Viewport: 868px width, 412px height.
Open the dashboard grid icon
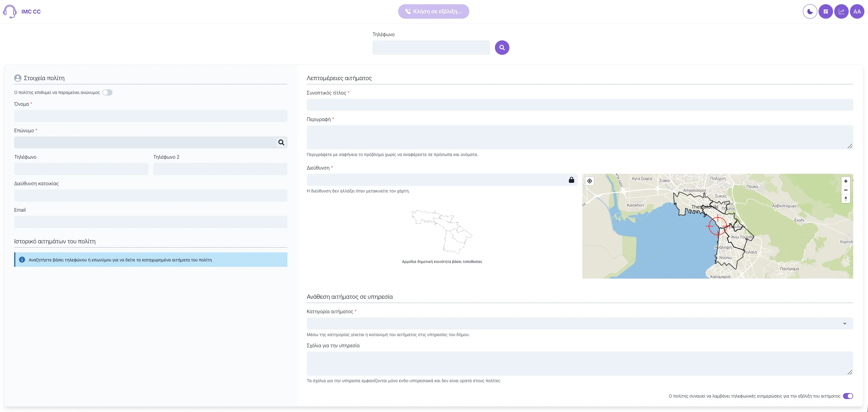click(826, 11)
